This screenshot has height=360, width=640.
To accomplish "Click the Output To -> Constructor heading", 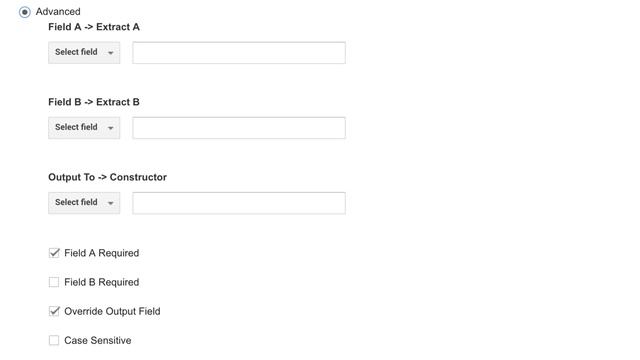I will (x=107, y=177).
